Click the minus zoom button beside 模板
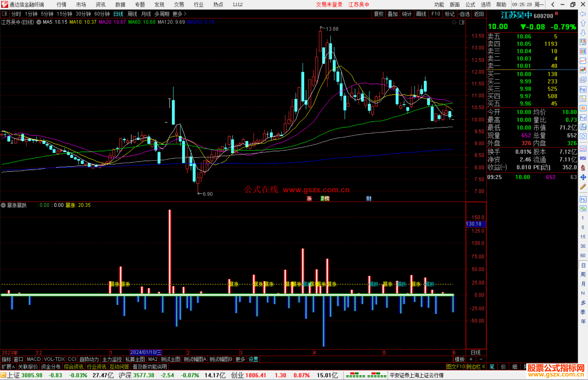Image resolution: width=588 pixels, height=380 pixels. (x=481, y=359)
